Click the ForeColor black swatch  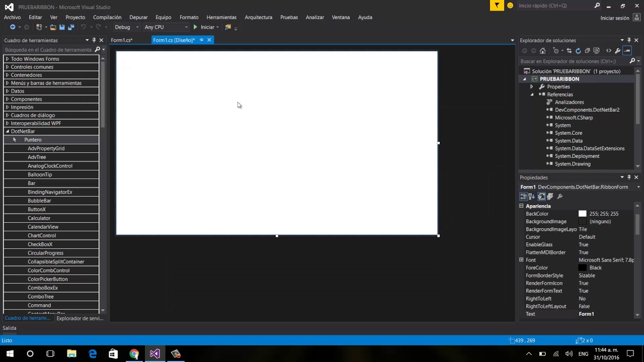click(x=583, y=268)
